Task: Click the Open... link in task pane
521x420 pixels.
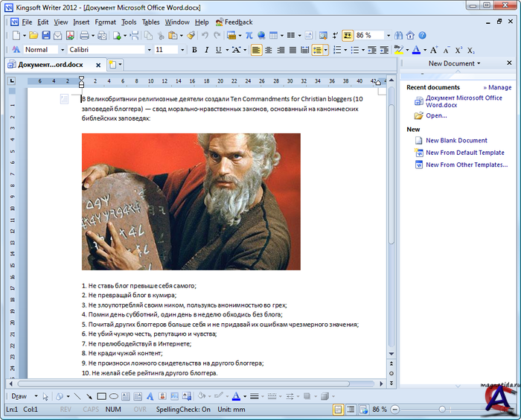Action: [x=436, y=115]
